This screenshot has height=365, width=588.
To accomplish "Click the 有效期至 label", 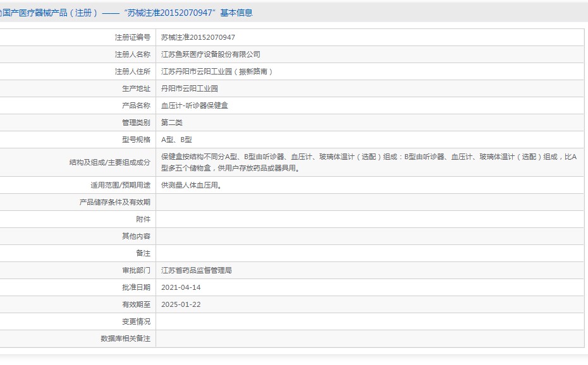I will (136, 305).
